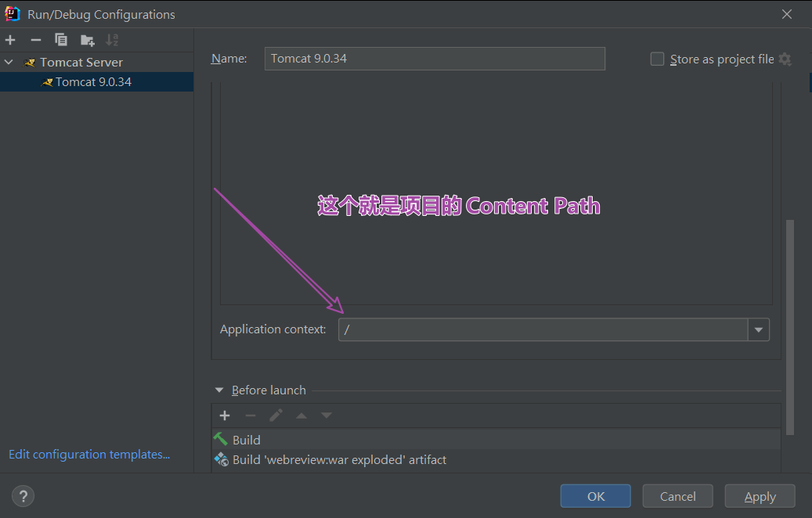Screen dimensions: 812x518
Task: Select the Tomcat 9.0.34 configuration
Action: (x=97, y=81)
